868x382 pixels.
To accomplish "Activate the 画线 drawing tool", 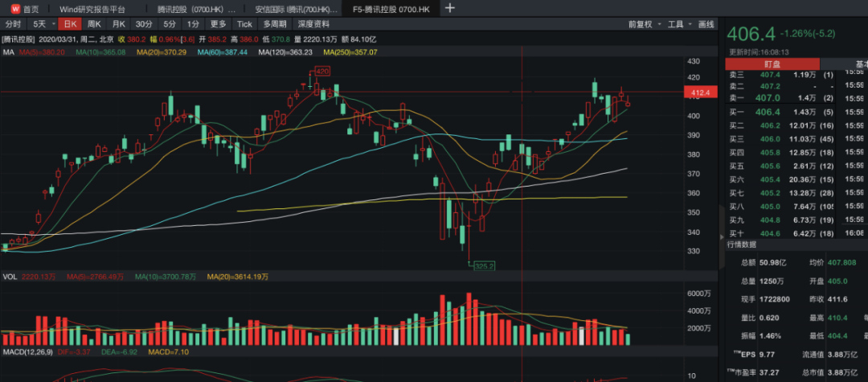I will pyautogui.click(x=706, y=24).
